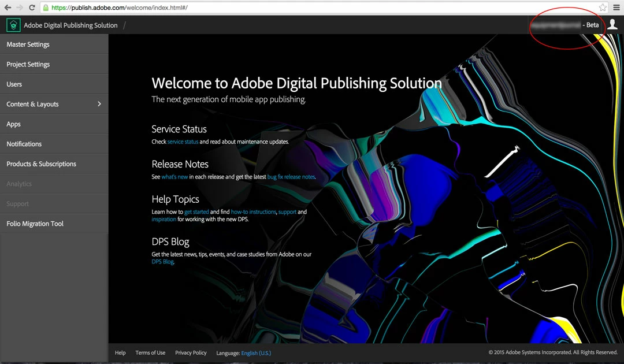The width and height of the screenshot is (624, 364).
Task: Open the Folio Migration Tool
Action: 54,223
